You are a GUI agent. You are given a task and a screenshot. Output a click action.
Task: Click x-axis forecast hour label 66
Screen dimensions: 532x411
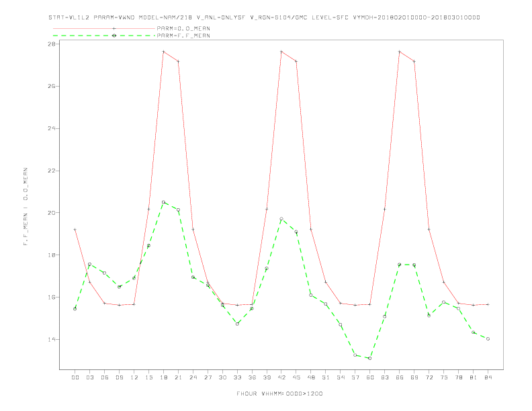(400, 377)
